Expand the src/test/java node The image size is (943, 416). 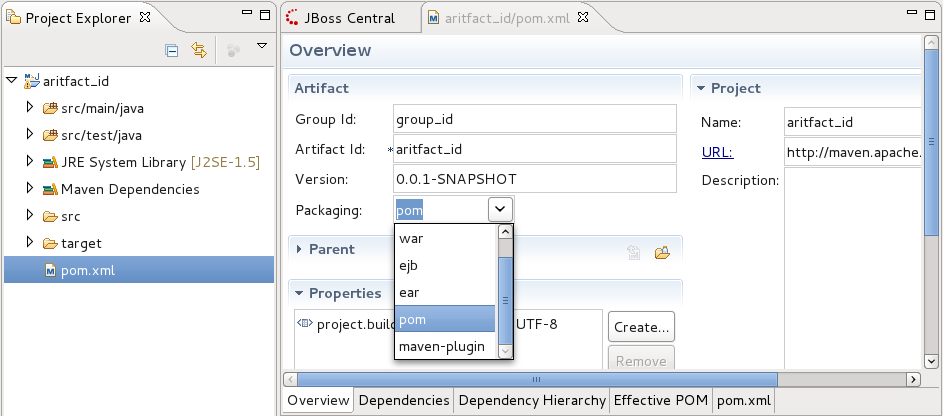30,134
